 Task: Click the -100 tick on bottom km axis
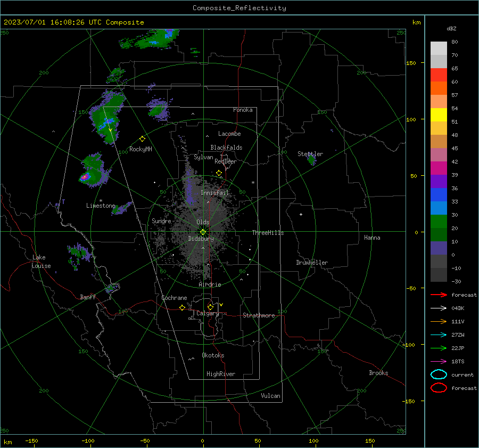pos(88,441)
